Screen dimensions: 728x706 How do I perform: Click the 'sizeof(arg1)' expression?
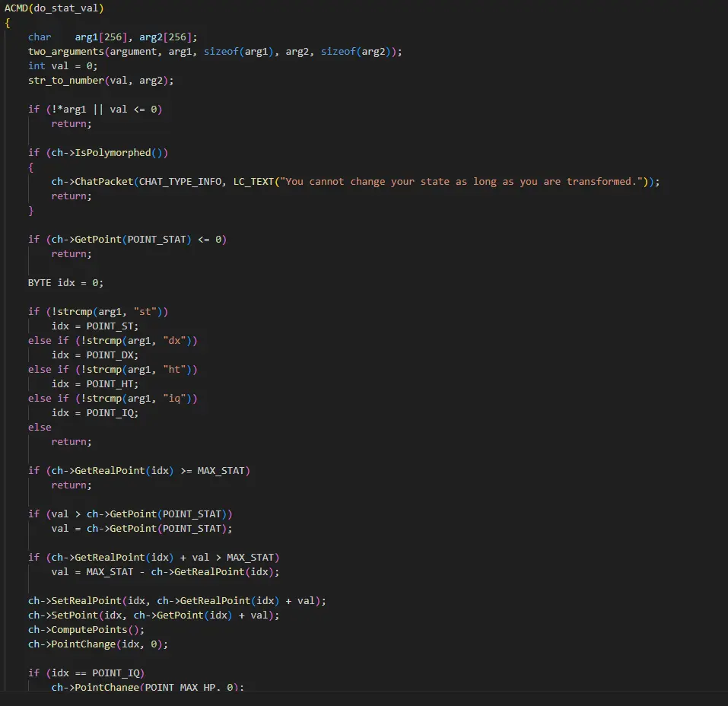[239, 52]
